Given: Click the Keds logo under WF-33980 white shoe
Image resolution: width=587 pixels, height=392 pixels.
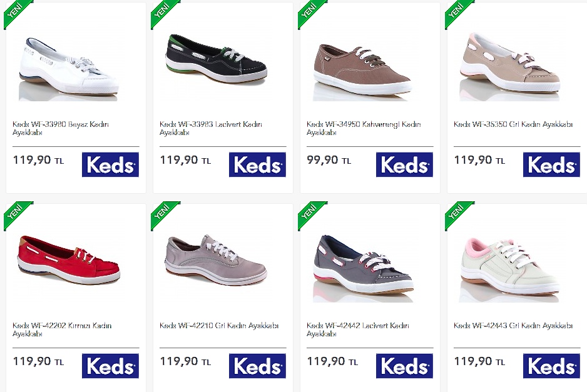Looking at the screenshot, I should (x=110, y=164).
